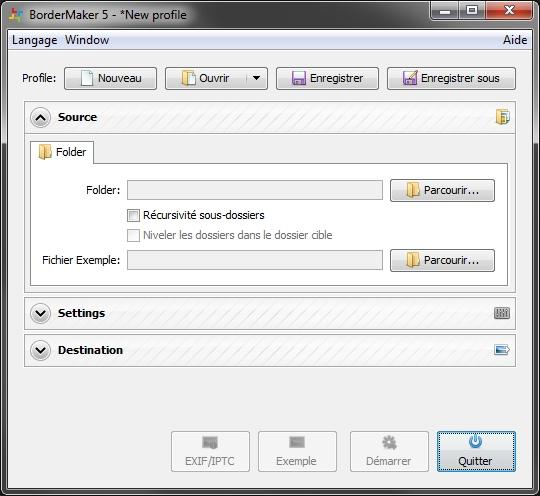
Task: Toggle Niveler les dossiers dans le dossier cible
Action: 133,235
